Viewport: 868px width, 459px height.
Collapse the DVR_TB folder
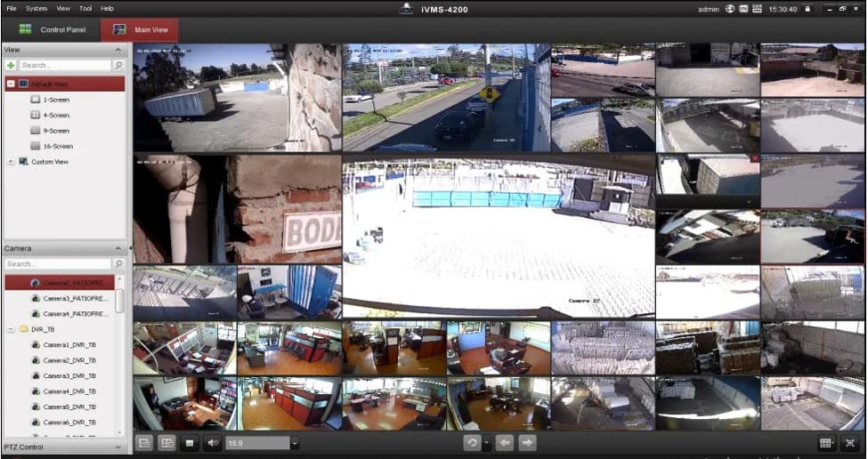coord(11,329)
